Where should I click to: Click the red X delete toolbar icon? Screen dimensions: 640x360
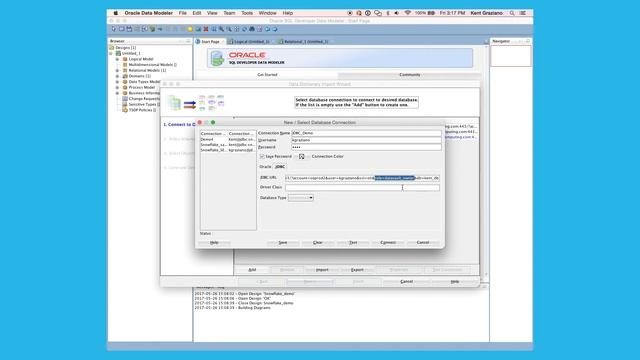click(x=206, y=29)
